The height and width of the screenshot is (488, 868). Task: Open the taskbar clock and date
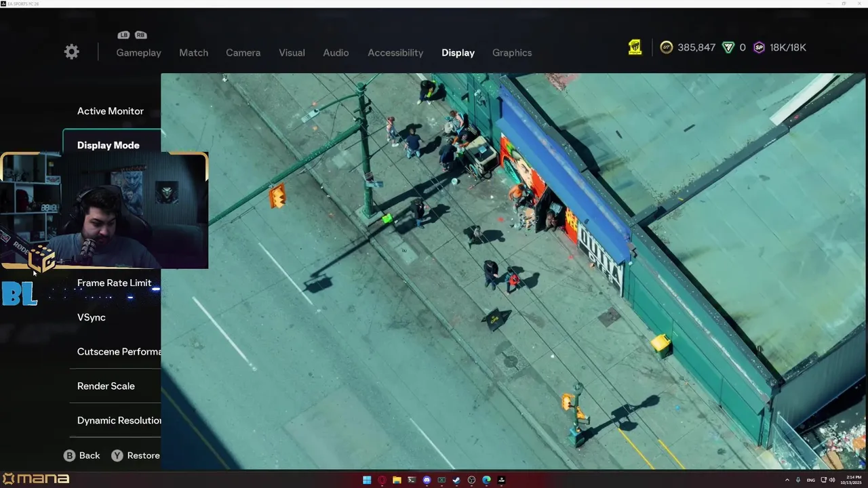click(x=851, y=480)
